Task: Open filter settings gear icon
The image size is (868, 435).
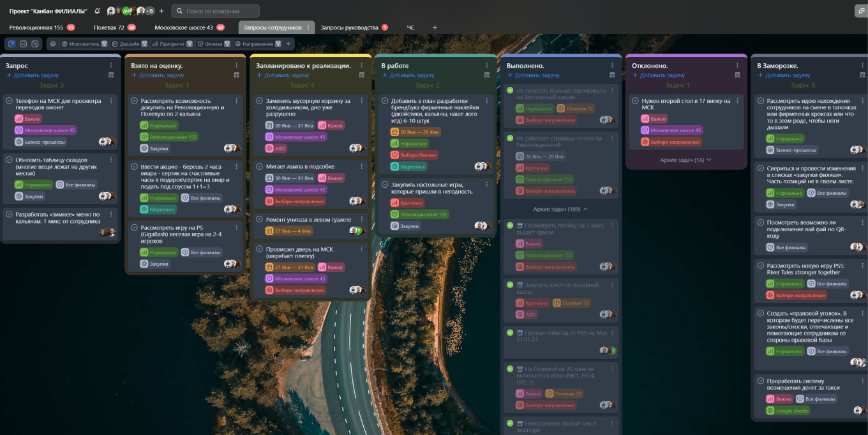Action: pos(53,44)
